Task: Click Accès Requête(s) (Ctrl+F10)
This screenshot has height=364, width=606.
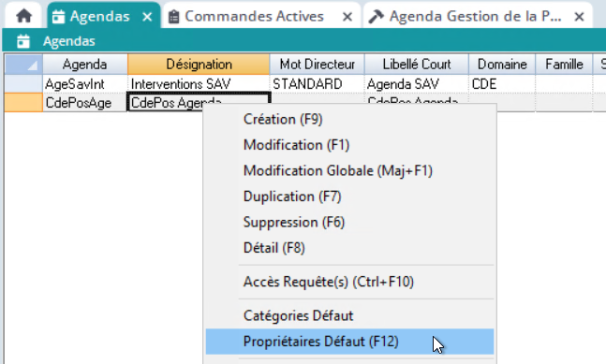Action: tap(329, 282)
